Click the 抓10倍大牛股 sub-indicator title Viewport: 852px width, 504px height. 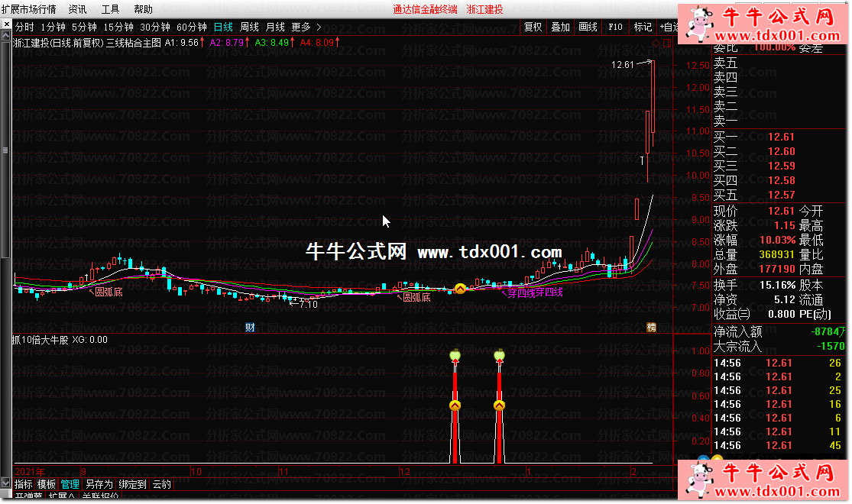tap(40, 340)
